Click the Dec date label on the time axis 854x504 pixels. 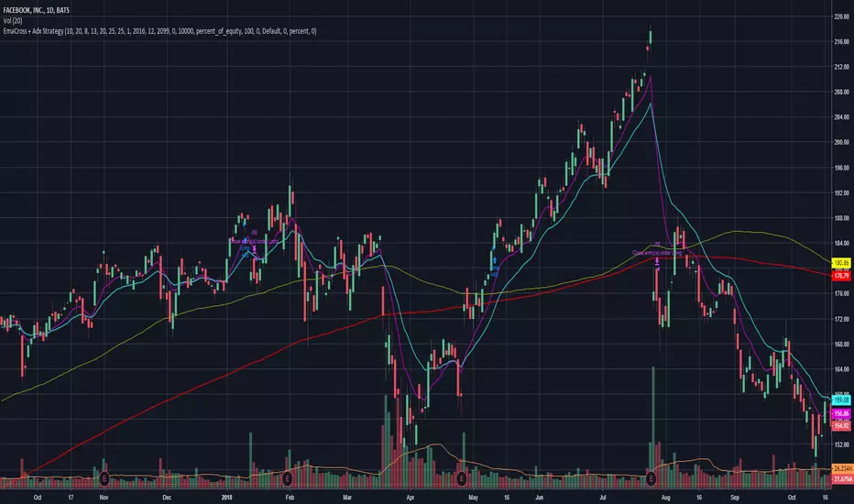point(167,497)
